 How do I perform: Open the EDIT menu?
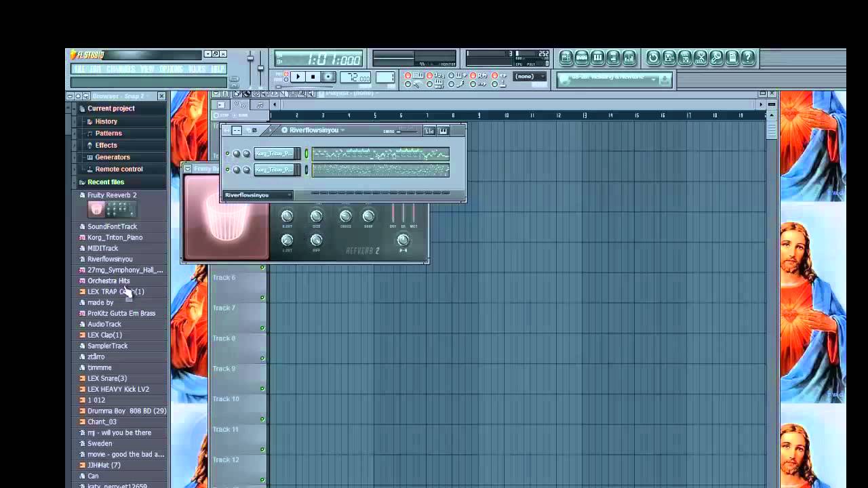coord(96,69)
